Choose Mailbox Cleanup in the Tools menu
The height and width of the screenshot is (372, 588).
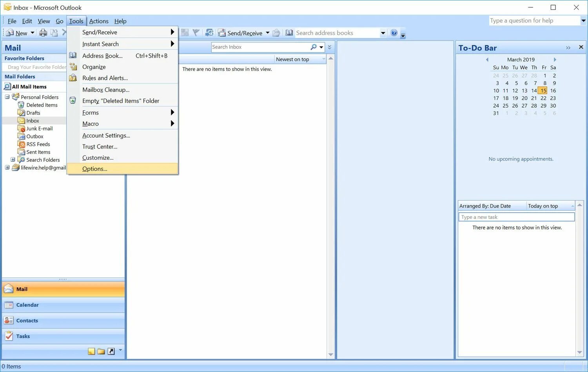pos(123,90)
